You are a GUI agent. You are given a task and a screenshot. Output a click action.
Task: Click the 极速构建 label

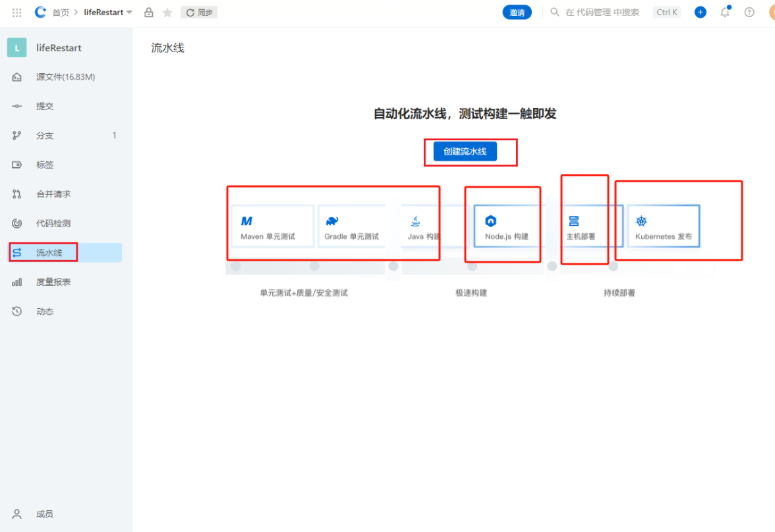point(471,293)
